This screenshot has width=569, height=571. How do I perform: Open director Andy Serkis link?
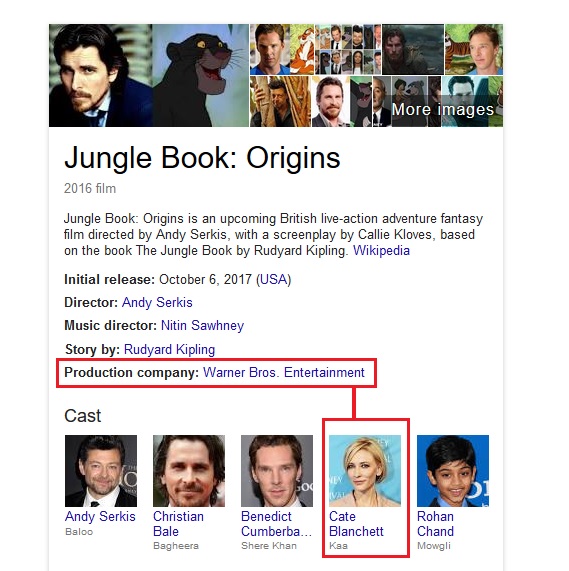click(x=157, y=303)
